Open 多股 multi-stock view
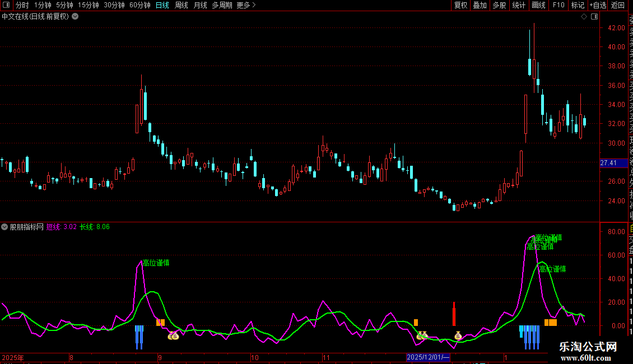Screen dimensions: 633x364 click(499, 5)
